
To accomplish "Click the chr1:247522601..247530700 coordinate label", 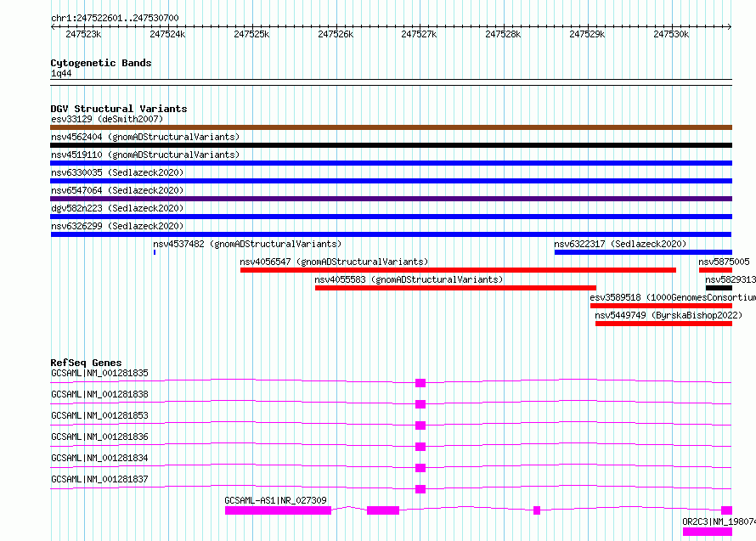I will coord(115,18).
